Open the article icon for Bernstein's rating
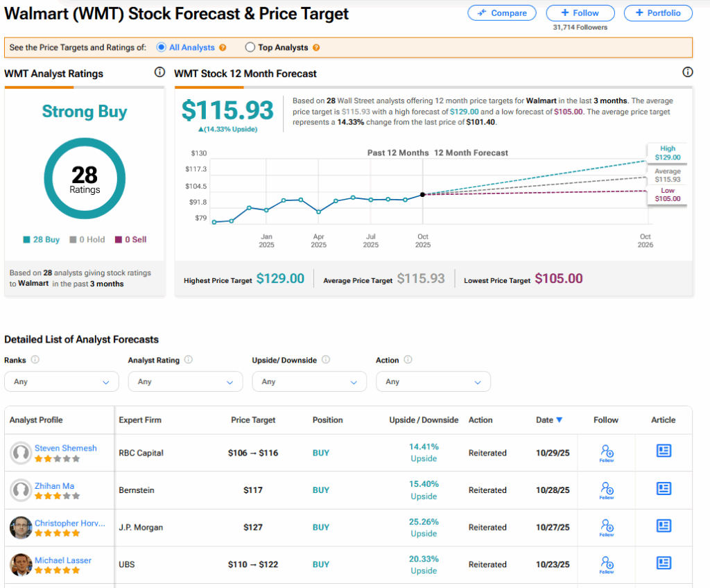Screen dimensions: 710x588 coord(664,489)
